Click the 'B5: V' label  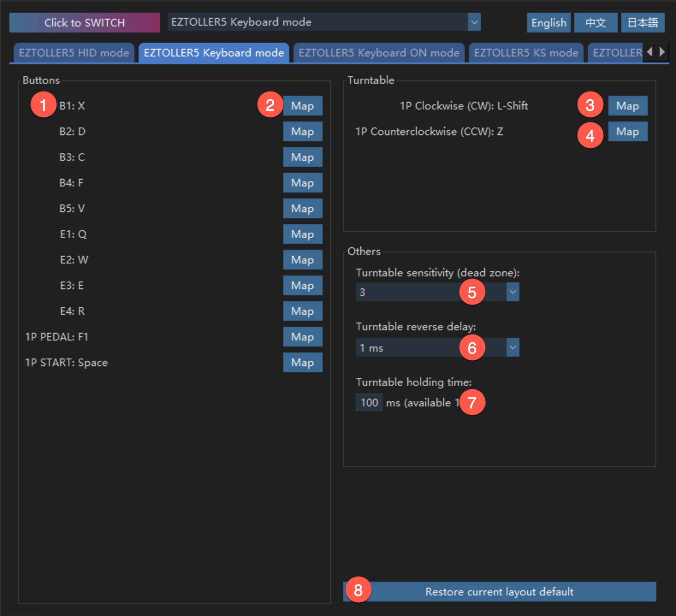click(72, 208)
